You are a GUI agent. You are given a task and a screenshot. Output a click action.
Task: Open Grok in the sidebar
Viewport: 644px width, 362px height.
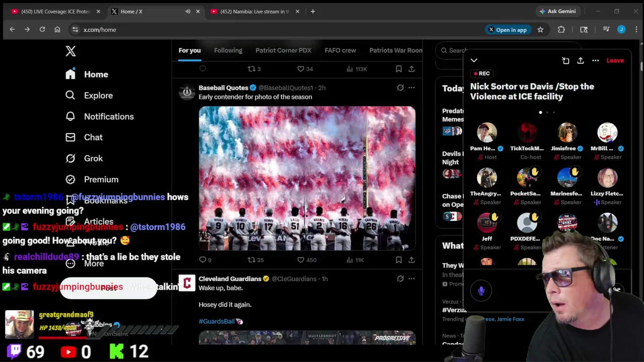click(x=84, y=158)
